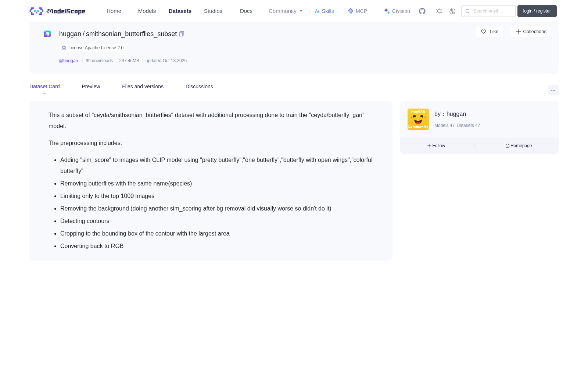The height and width of the screenshot is (368, 588).
Task: Go to the Home menu item
Action: [x=114, y=11]
